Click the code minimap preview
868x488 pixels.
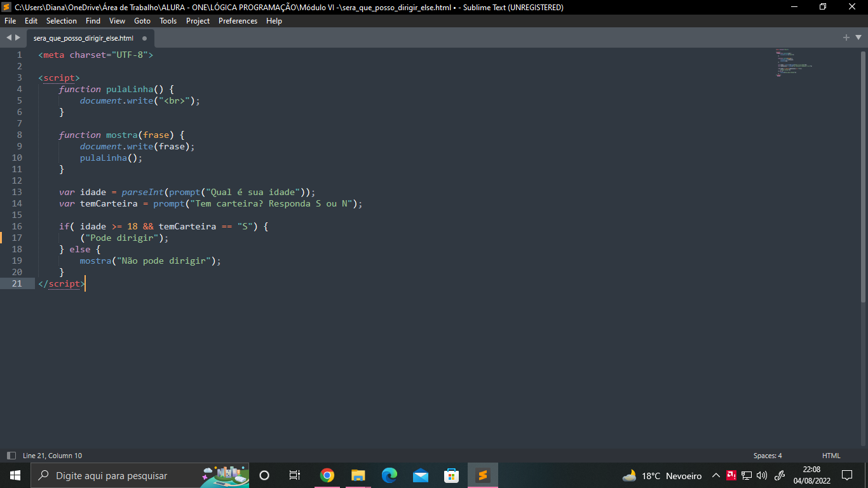pos(794,62)
